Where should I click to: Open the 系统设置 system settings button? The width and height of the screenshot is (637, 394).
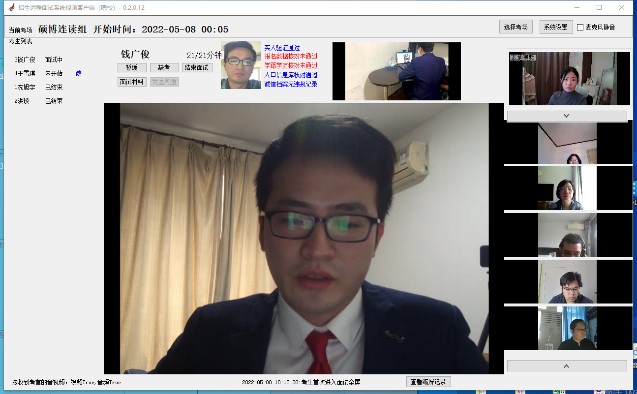click(556, 27)
